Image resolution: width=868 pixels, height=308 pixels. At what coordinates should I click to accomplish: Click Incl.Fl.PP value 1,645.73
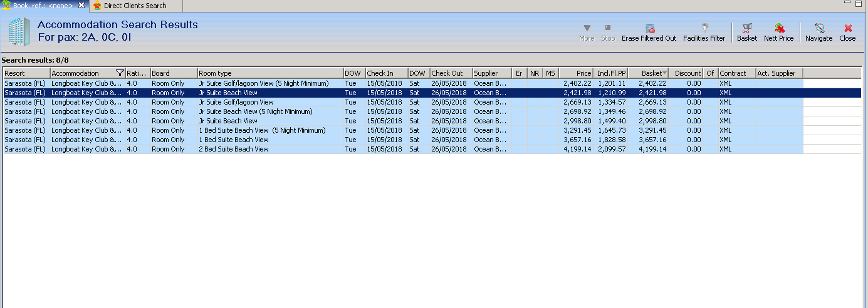[612, 130]
